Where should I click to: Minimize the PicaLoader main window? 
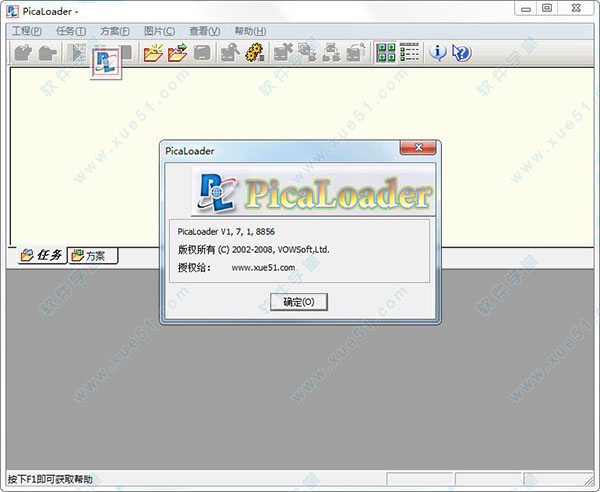click(526, 8)
